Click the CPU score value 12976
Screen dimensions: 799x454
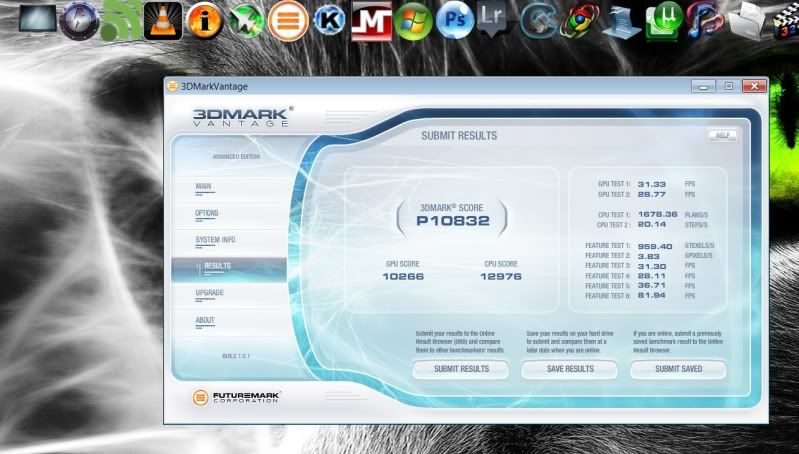tap(501, 277)
